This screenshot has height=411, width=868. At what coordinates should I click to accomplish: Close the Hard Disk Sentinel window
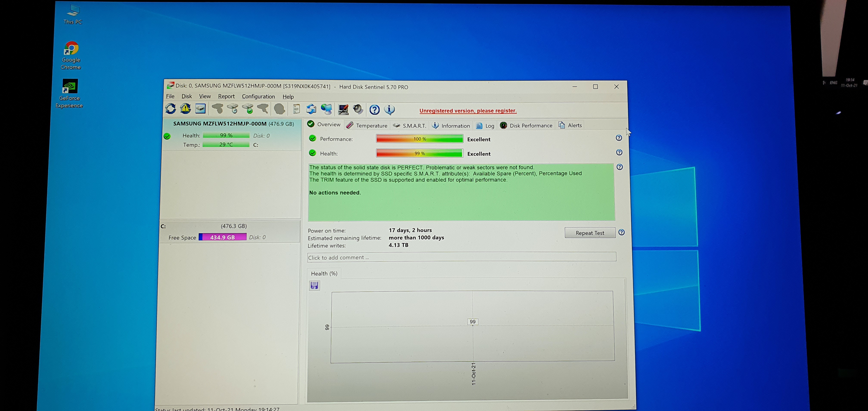tap(617, 87)
